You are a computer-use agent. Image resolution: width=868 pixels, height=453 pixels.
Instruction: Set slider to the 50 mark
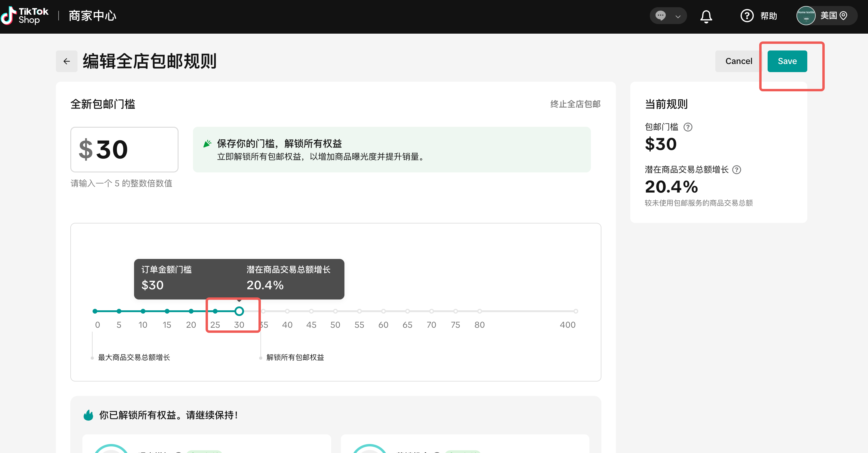point(335,311)
